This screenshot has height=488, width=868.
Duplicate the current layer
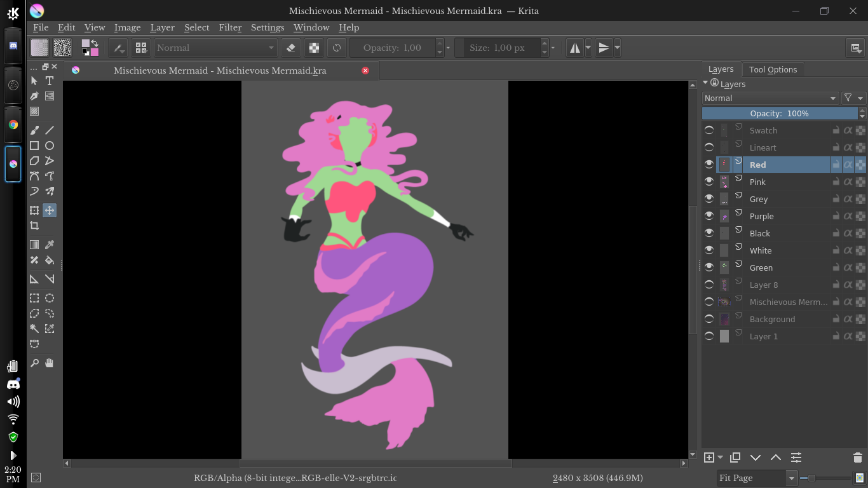click(x=735, y=457)
